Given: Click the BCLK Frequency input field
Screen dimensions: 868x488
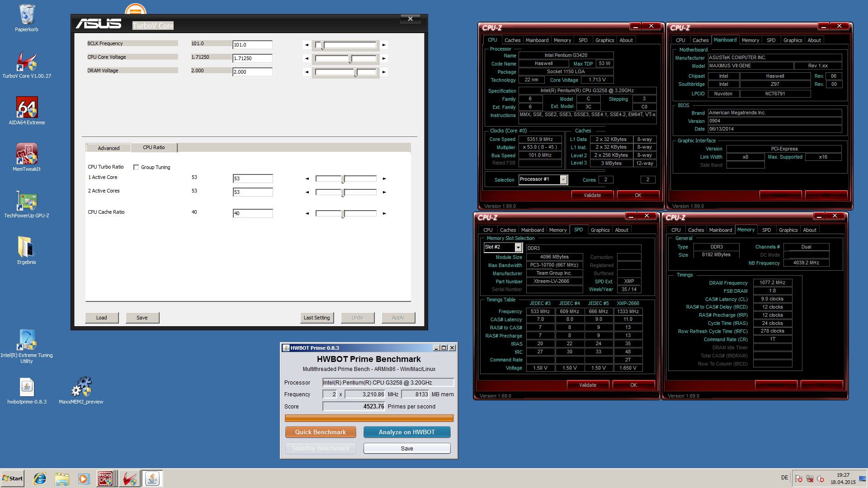Looking at the screenshot, I should [252, 45].
